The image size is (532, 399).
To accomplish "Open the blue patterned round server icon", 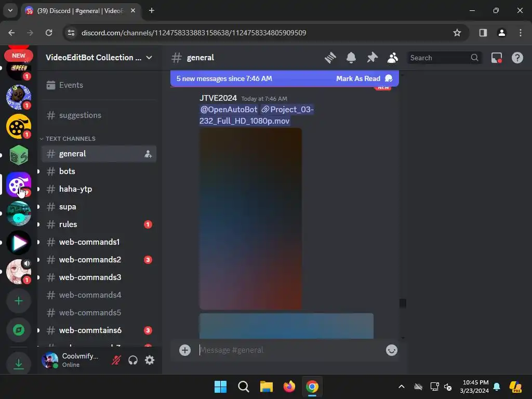I will coord(19,97).
